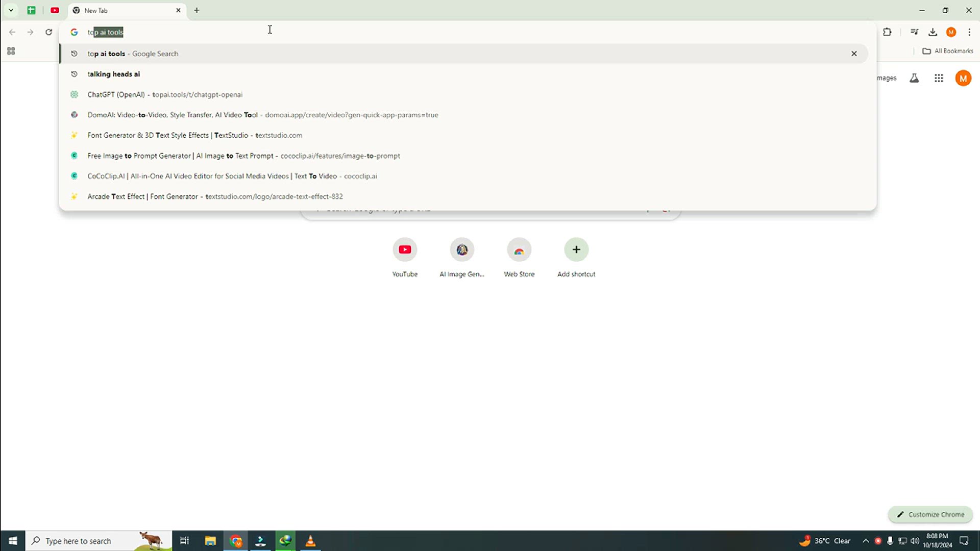Go back with the back arrow
980x551 pixels.
[12, 32]
